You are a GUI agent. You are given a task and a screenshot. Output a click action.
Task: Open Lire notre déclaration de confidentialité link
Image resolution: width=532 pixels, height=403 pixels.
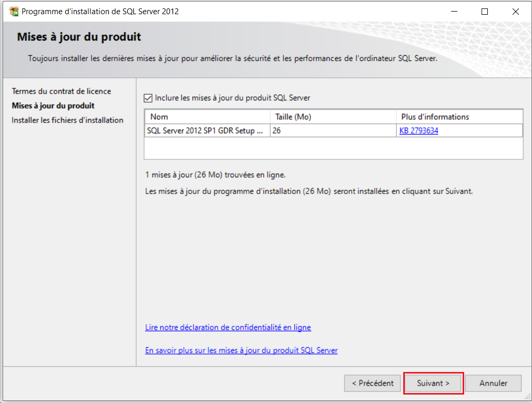point(228,327)
